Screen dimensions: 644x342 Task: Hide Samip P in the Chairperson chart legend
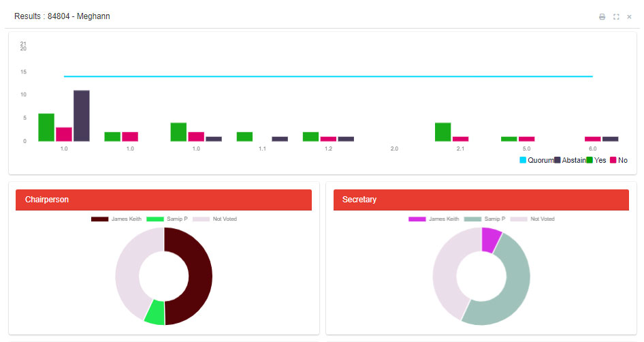pyautogui.click(x=156, y=219)
